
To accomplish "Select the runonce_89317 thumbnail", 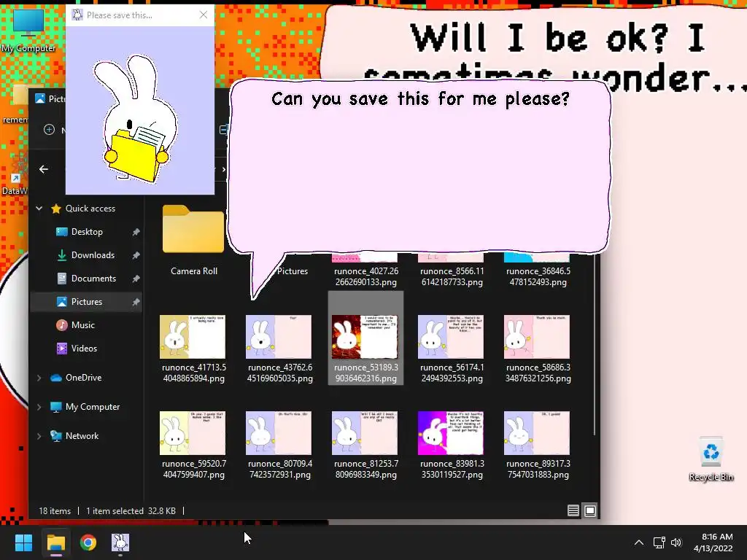I will point(537,433).
